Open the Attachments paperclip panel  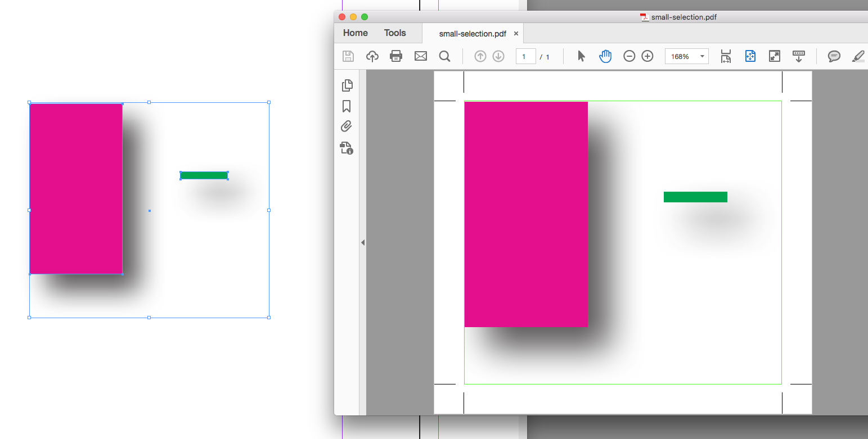(x=347, y=126)
